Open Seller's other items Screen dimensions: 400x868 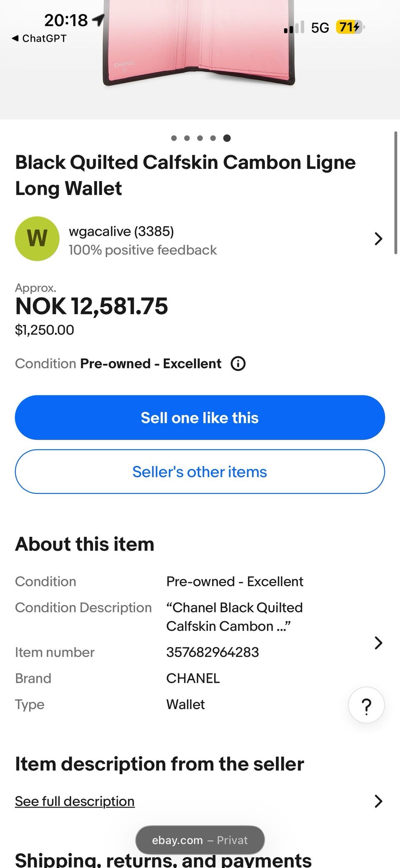[x=200, y=472]
